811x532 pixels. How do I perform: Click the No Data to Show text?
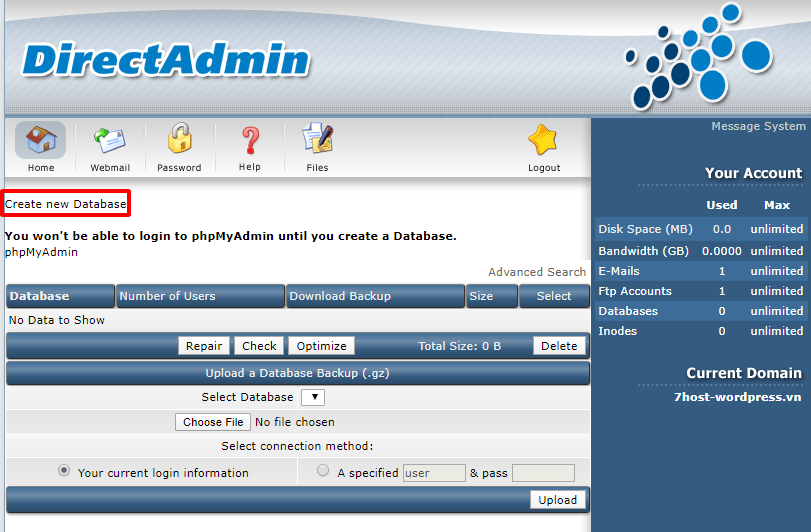(56, 320)
